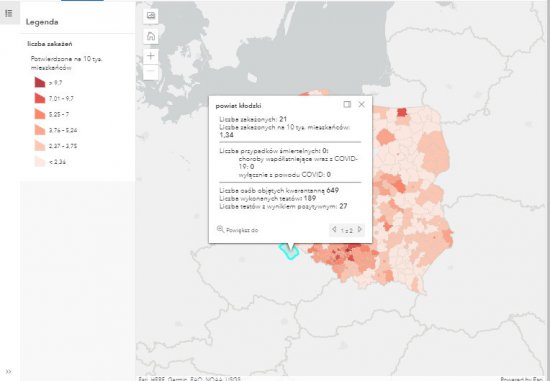This screenshot has height=381, width=550.
Task: Go to next popup feature arrow
Action: click(360, 229)
